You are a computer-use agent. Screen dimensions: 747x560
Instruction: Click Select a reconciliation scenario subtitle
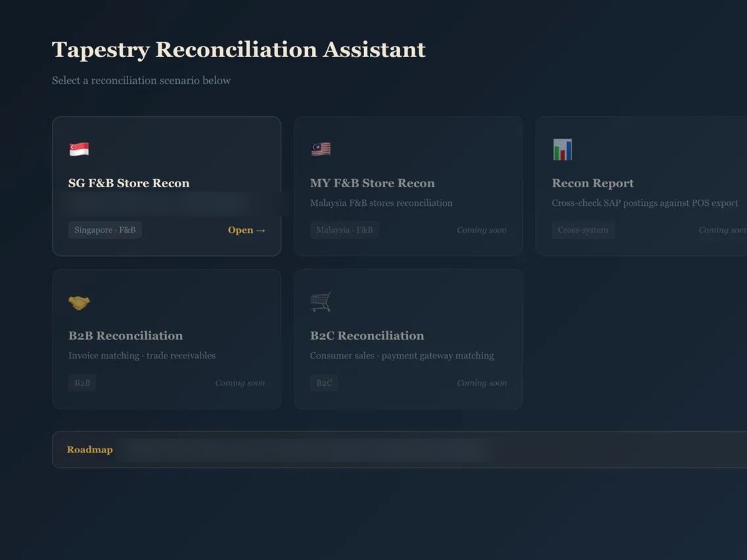[x=141, y=80]
